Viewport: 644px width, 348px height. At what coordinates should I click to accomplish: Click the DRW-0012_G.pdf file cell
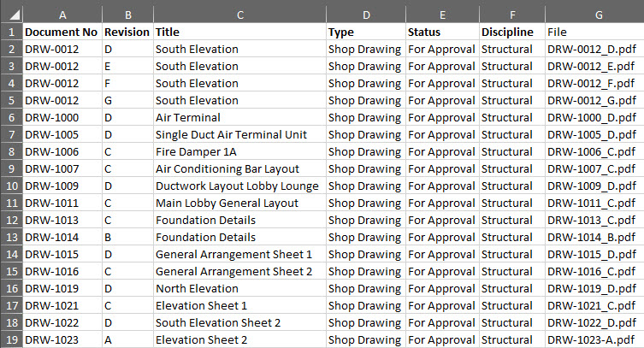coord(594,100)
